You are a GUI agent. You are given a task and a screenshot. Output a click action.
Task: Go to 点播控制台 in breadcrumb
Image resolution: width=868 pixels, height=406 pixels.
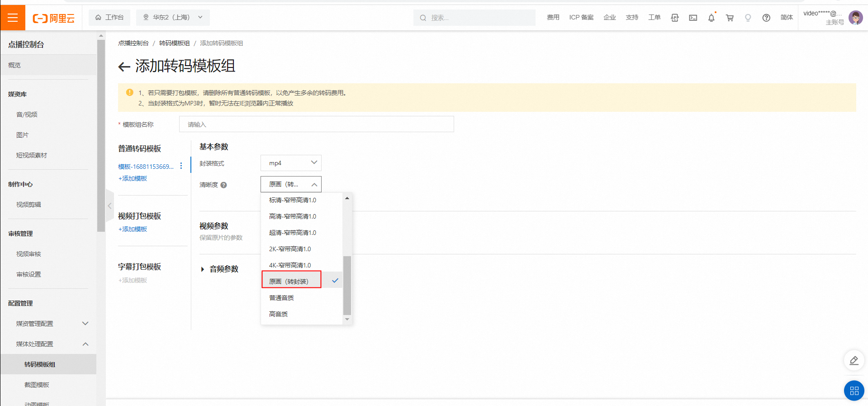click(x=133, y=43)
